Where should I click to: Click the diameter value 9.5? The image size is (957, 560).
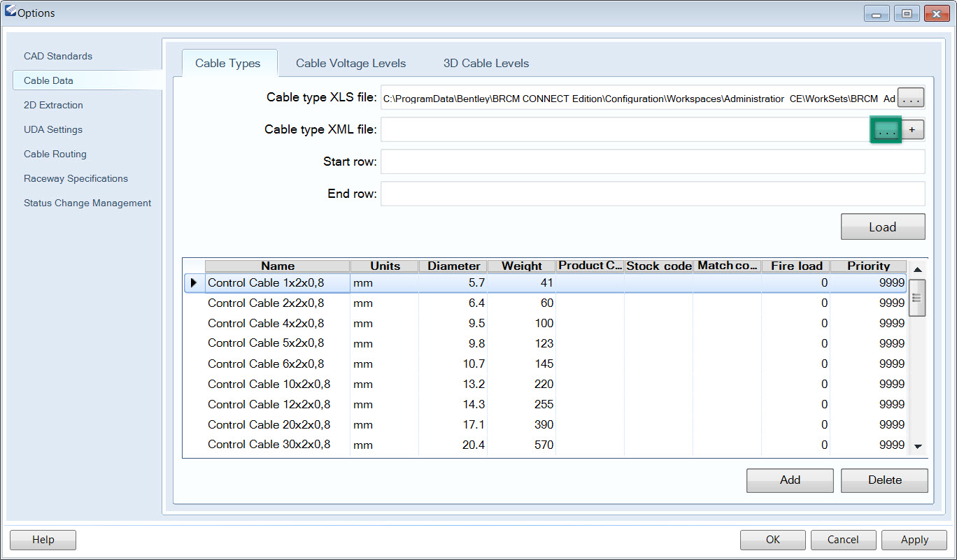pyautogui.click(x=476, y=323)
